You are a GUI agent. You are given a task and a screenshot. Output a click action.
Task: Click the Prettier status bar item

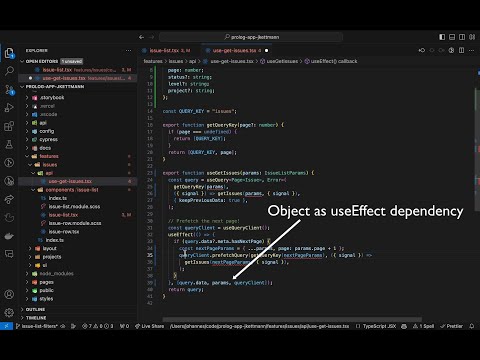coord(452,326)
